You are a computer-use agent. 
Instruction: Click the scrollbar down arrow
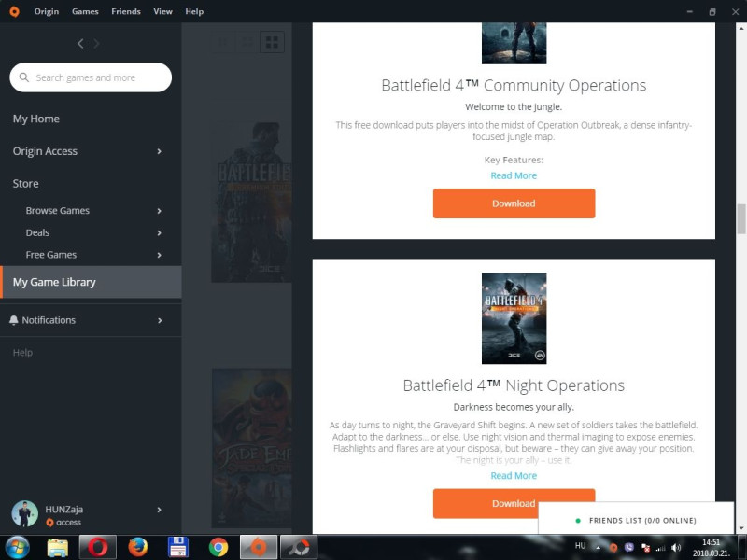740,528
